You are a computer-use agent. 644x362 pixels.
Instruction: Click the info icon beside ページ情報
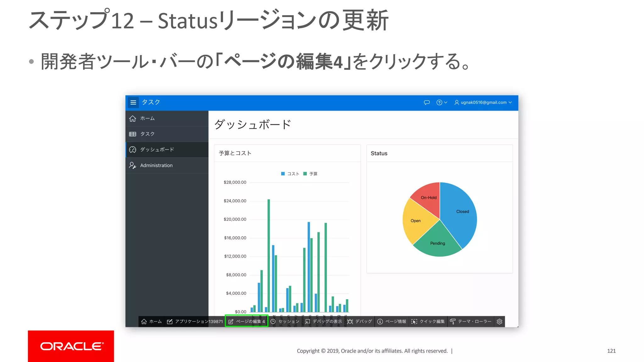tap(380, 321)
